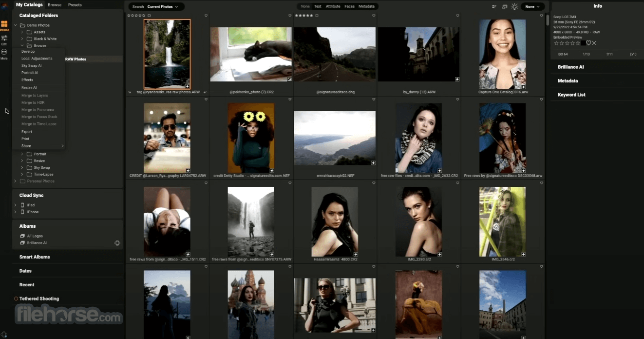Switch to the Browse tab at the top

55,5
